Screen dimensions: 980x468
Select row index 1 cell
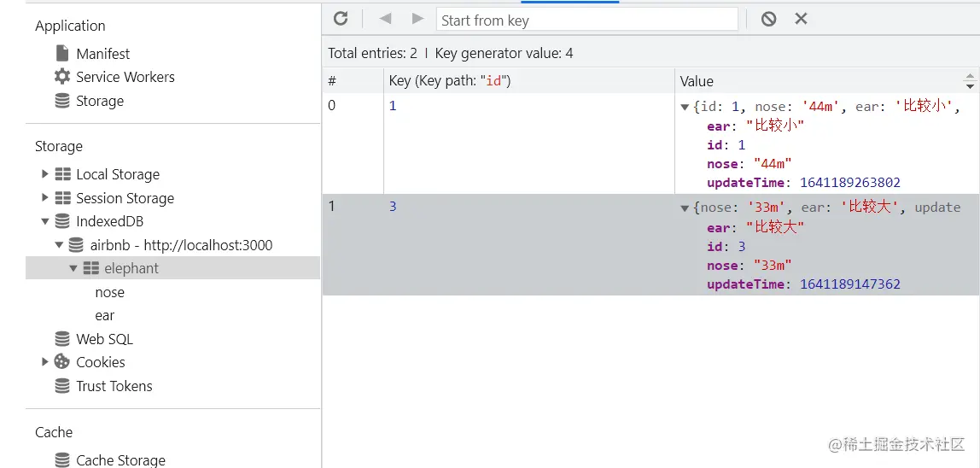click(x=353, y=244)
